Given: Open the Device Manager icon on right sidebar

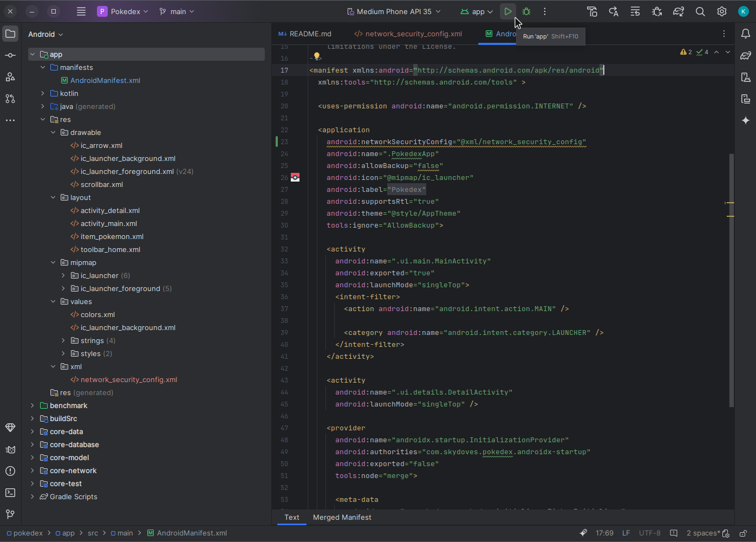Looking at the screenshot, I should point(746,77).
